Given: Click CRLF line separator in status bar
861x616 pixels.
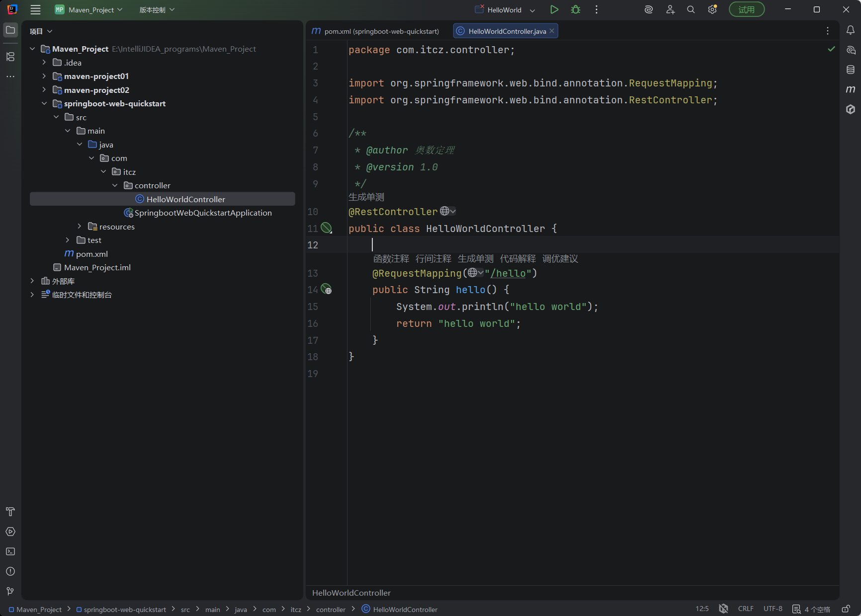Looking at the screenshot, I should [746, 609].
